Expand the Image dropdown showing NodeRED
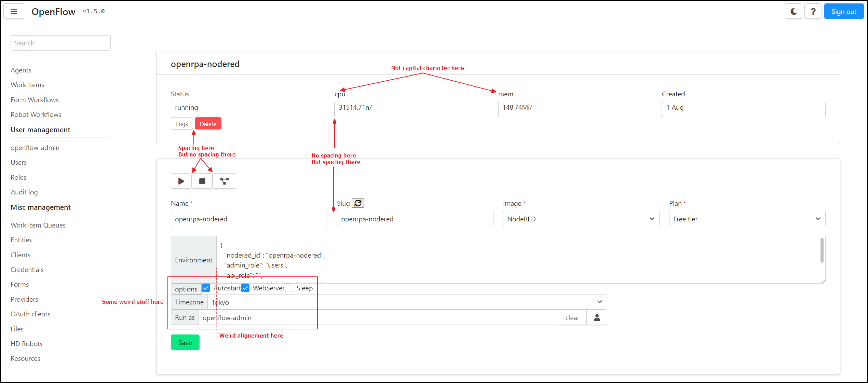Image resolution: width=868 pixels, height=383 pixels. coord(581,219)
